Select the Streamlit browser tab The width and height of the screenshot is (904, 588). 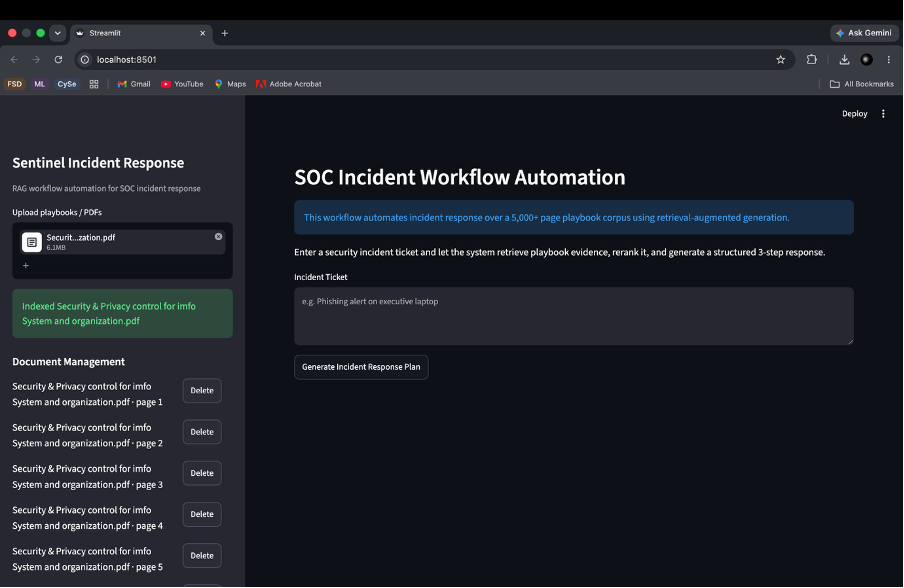(136, 33)
